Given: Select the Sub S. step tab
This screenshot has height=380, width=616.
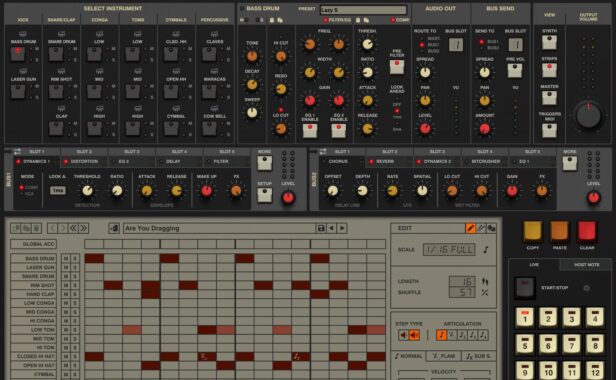Looking at the screenshot, I should click(x=478, y=356).
